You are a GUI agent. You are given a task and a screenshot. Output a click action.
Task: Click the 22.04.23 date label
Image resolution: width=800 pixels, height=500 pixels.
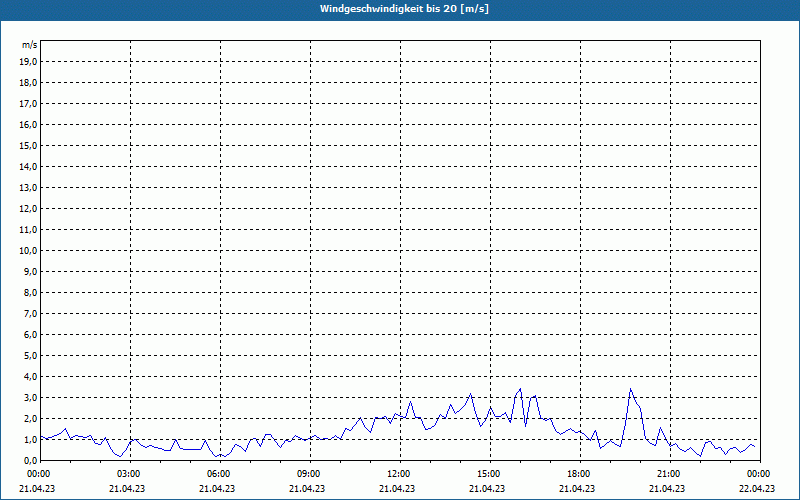(x=757, y=488)
